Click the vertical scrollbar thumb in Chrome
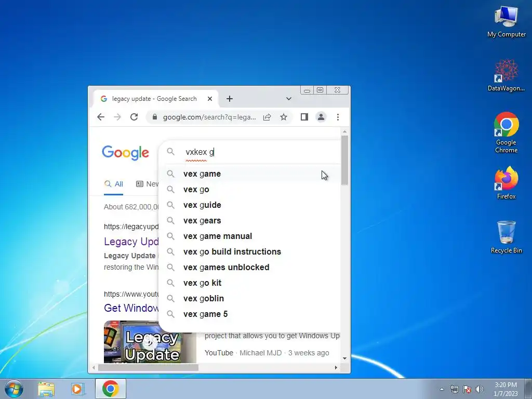This screenshot has height=399, width=532. 345,160
